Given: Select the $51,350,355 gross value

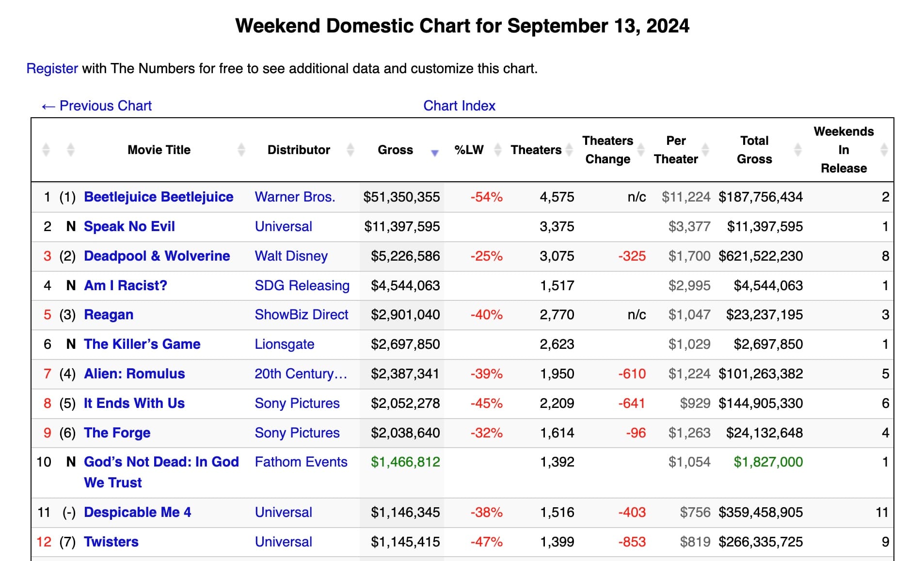Looking at the screenshot, I should (x=402, y=197).
